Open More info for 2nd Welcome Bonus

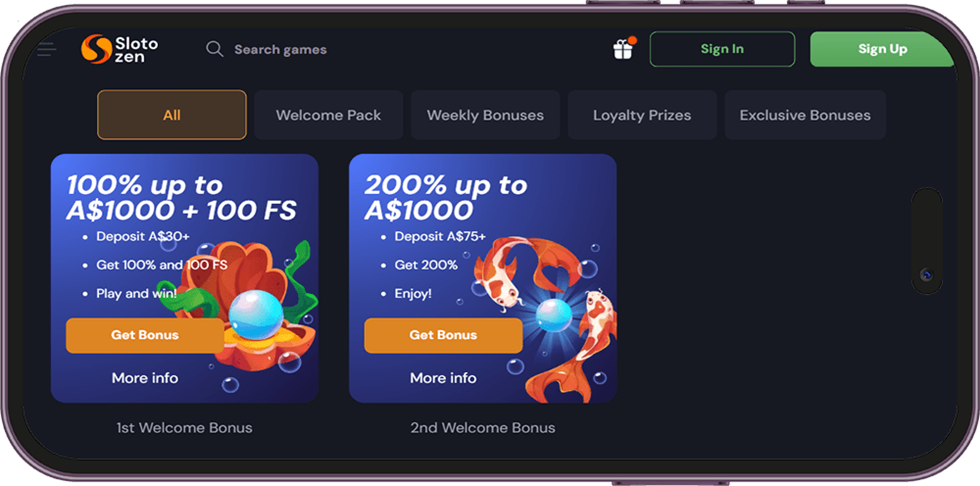point(443,378)
